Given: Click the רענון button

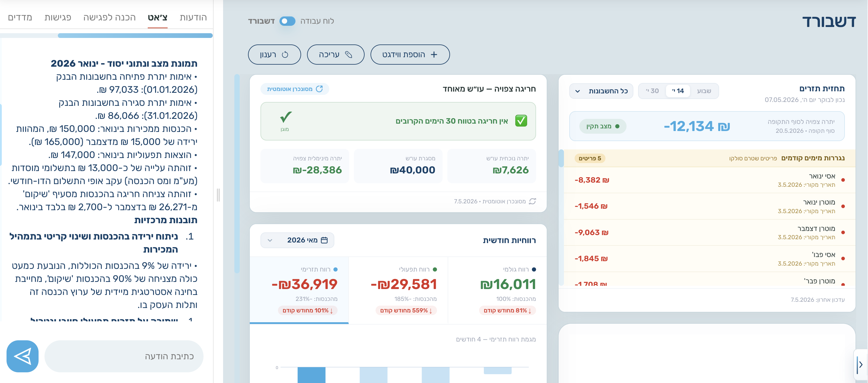Looking at the screenshot, I should tap(274, 55).
